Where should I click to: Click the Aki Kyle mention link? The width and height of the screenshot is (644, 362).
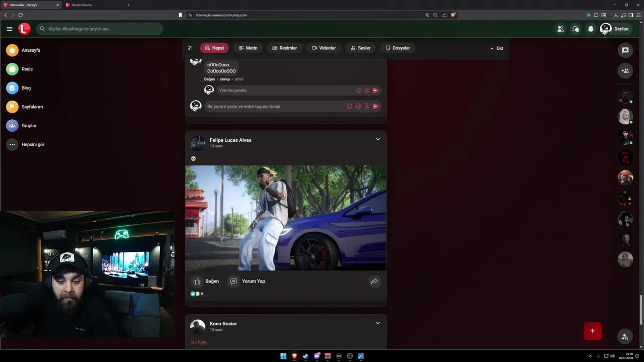198,342
